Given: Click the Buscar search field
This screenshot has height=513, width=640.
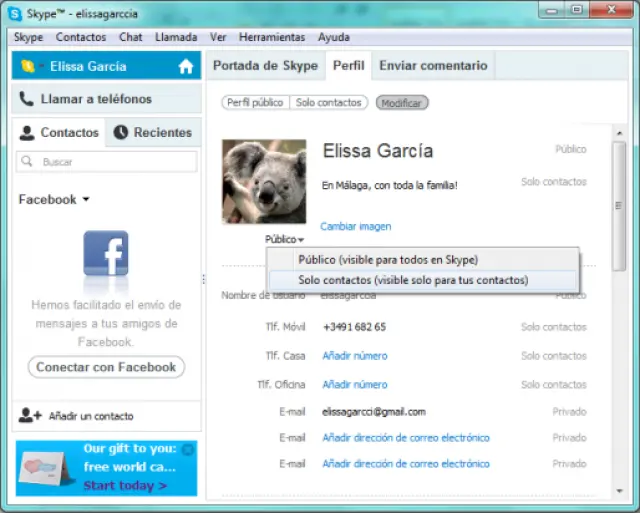Looking at the screenshot, I should tap(107, 162).
